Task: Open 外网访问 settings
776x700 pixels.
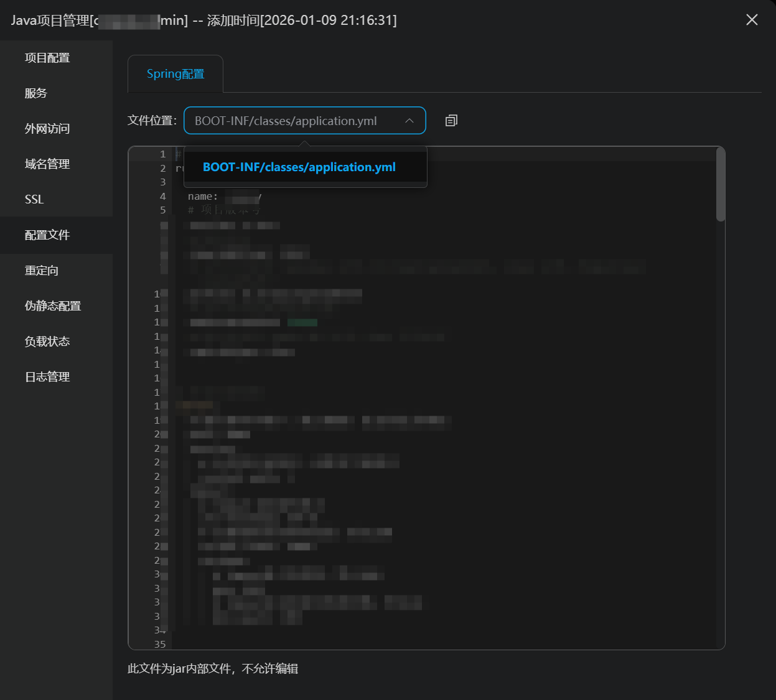Action: pyautogui.click(x=47, y=129)
